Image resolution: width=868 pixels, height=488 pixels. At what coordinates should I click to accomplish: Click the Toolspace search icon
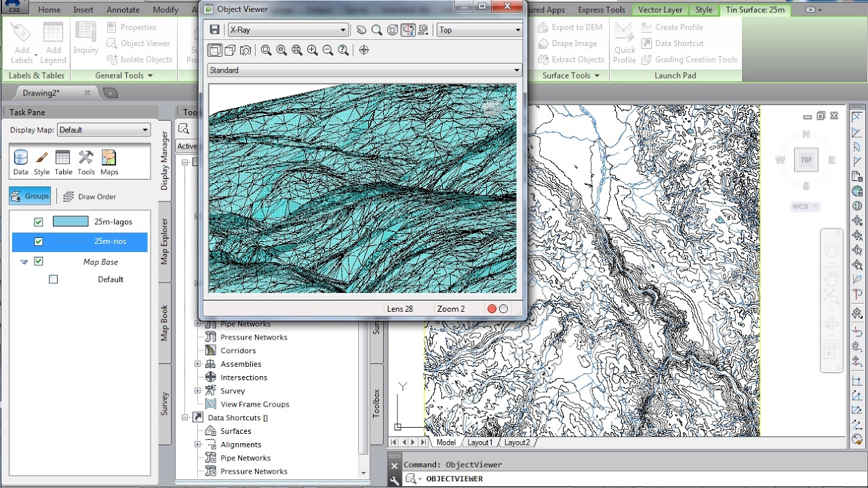pos(184,129)
